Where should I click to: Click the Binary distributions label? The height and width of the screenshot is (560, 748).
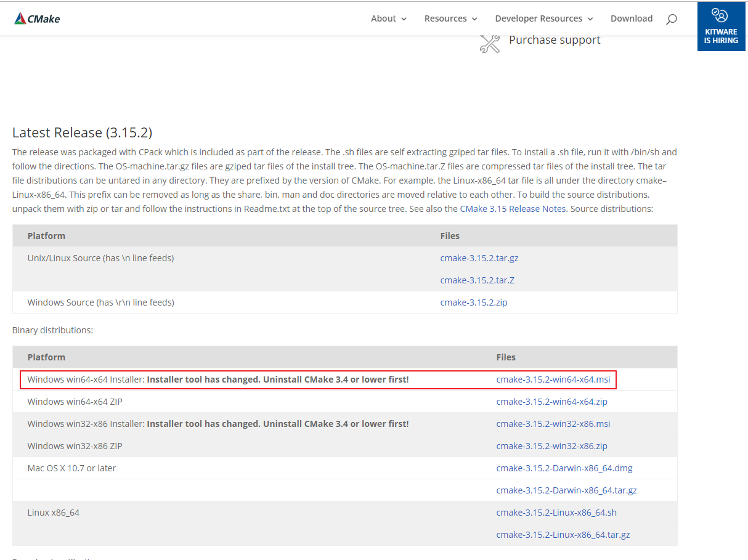[x=52, y=330]
